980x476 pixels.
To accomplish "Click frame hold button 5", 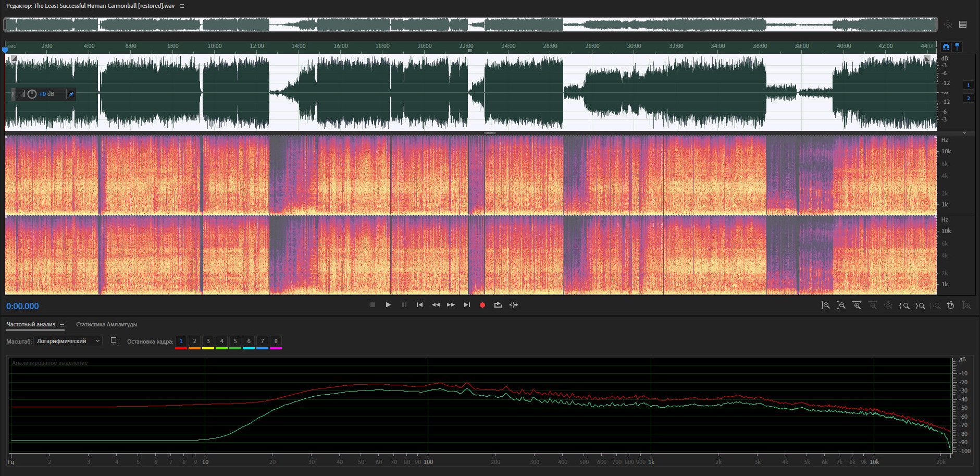I will click(235, 341).
